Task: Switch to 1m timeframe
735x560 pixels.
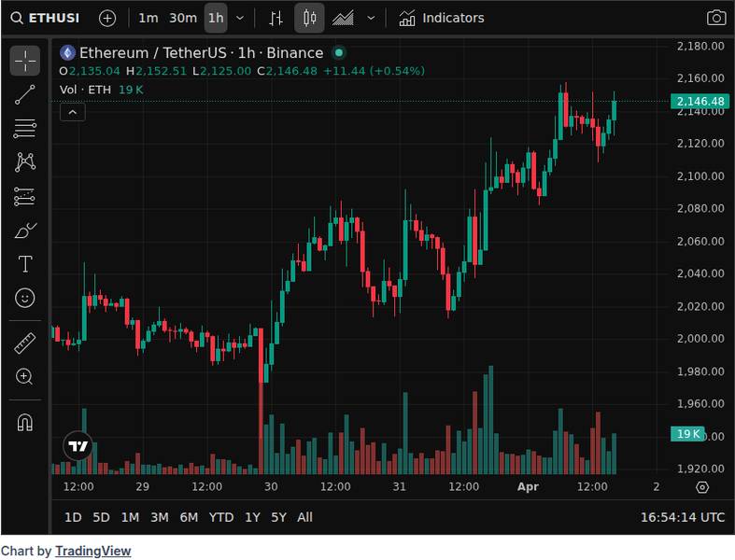Action: tap(148, 19)
